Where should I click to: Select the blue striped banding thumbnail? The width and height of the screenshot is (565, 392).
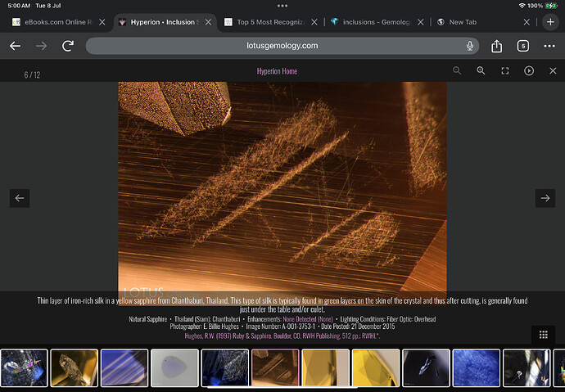click(x=124, y=368)
